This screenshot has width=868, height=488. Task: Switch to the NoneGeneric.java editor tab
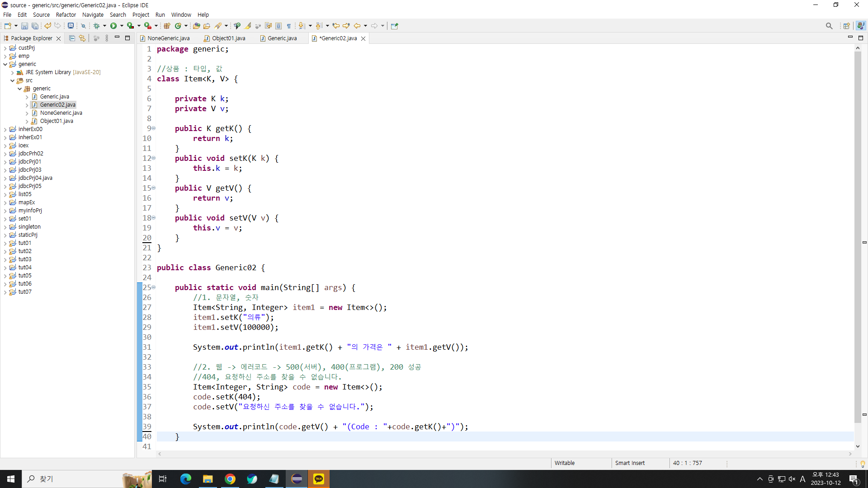click(x=168, y=38)
